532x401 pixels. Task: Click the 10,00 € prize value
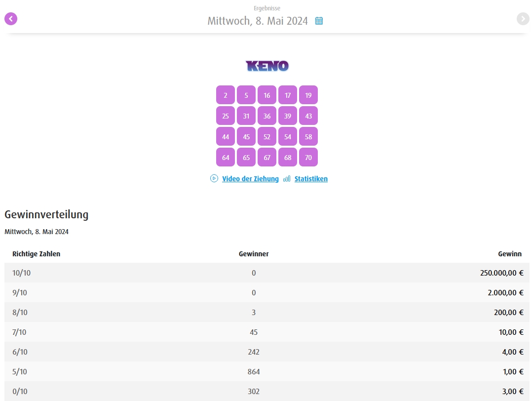click(511, 332)
